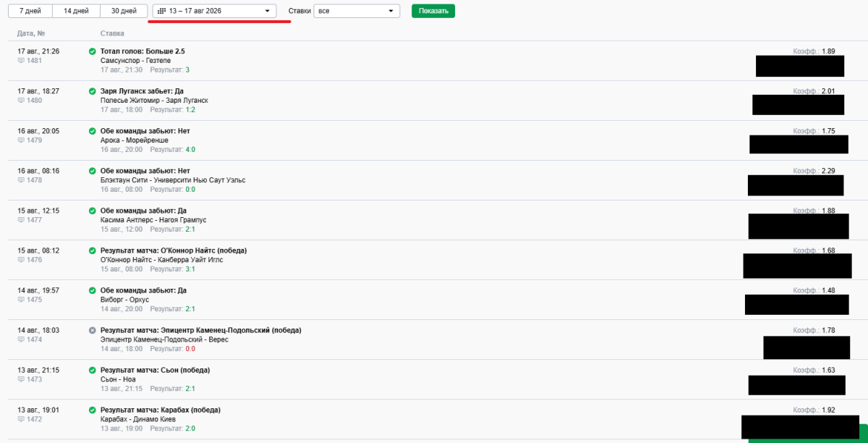Screen dimensions: 868x443
Task: Click comment icon next to bet 1474
Action: tap(21, 339)
